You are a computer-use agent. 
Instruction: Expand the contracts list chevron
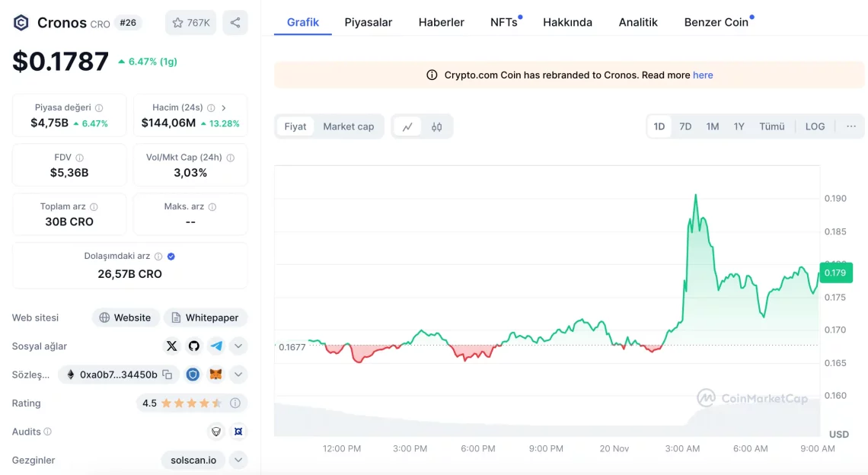(x=238, y=375)
